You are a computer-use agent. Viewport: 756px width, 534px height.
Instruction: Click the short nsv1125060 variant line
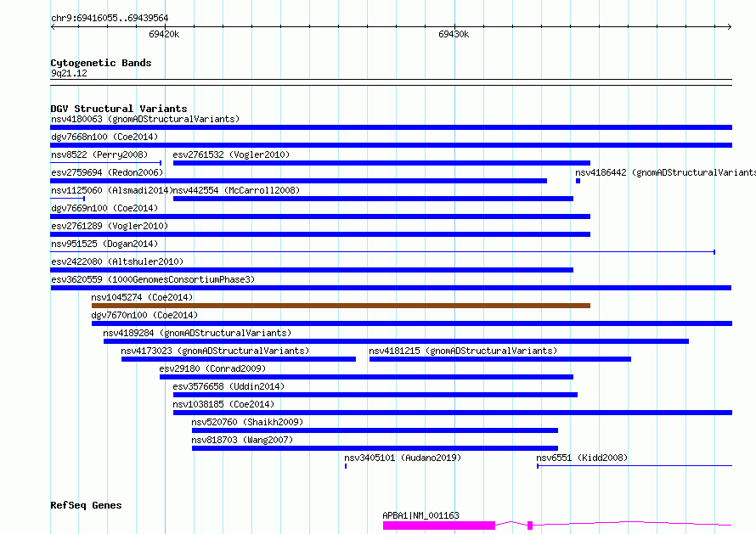[67, 199]
